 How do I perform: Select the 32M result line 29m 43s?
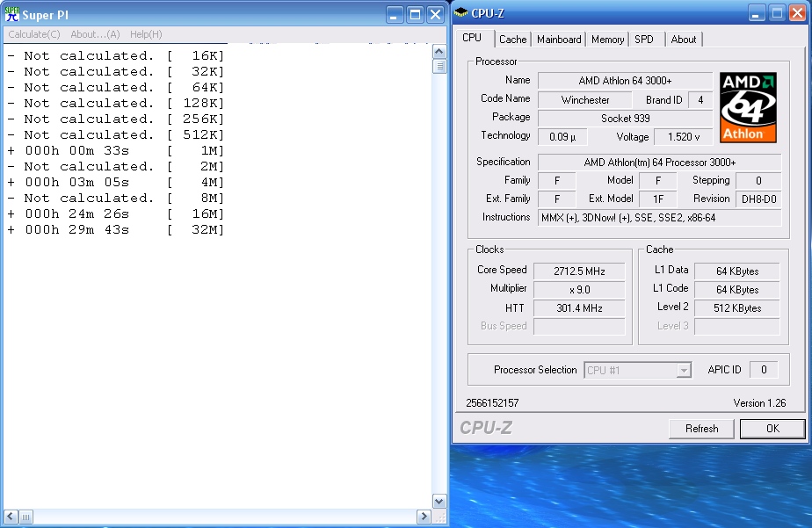115,230
